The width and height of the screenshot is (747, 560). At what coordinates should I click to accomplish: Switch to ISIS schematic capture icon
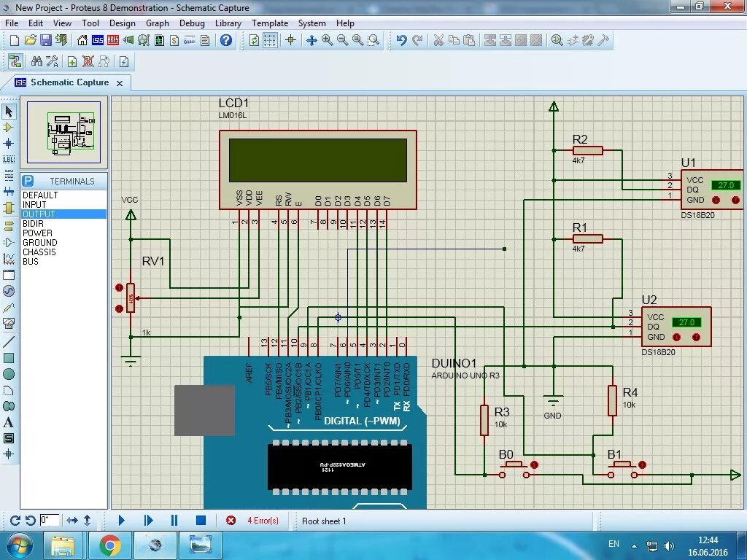point(98,41)
